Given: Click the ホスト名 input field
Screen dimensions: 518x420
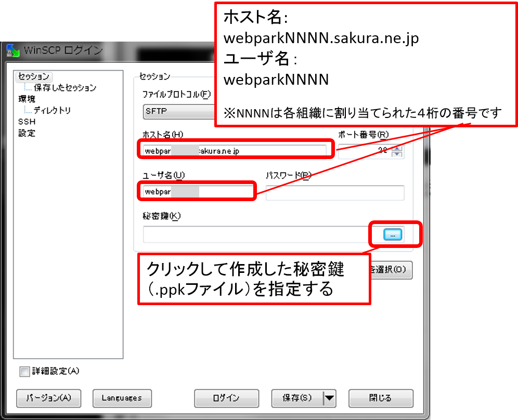Looking at the screenshot, I should (235, 151).
